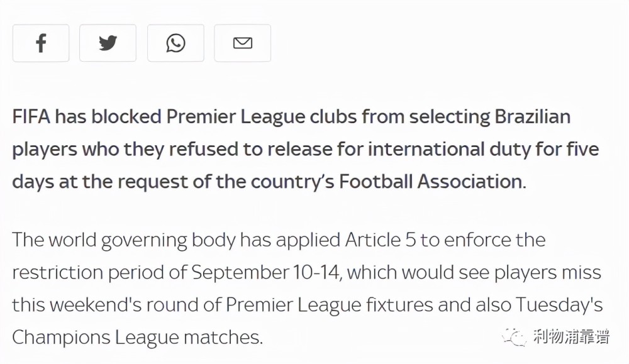Share the article by email

click(243, 43)
